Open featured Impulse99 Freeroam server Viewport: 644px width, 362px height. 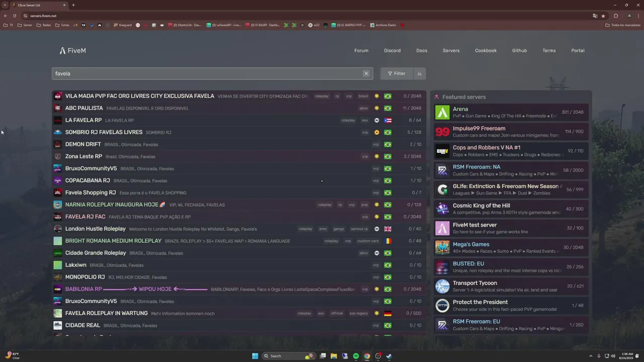[x=511, y=132]
